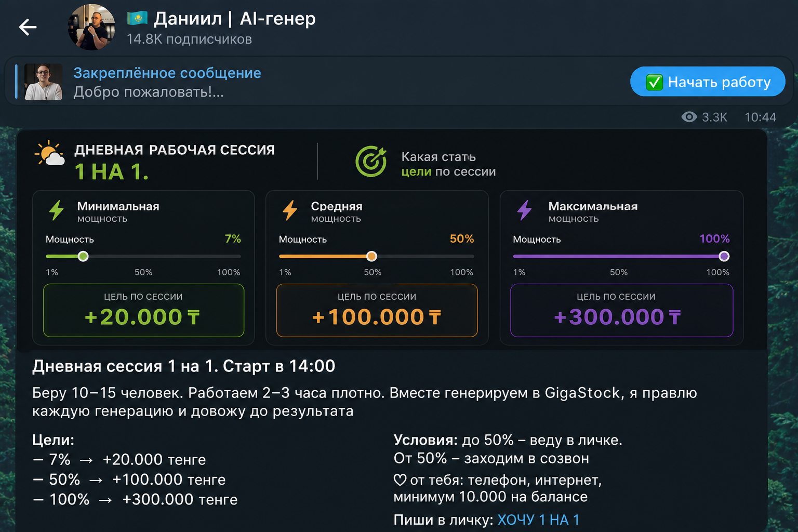
Task: Go back with the left arrow icon
Action: click(28, 27)
